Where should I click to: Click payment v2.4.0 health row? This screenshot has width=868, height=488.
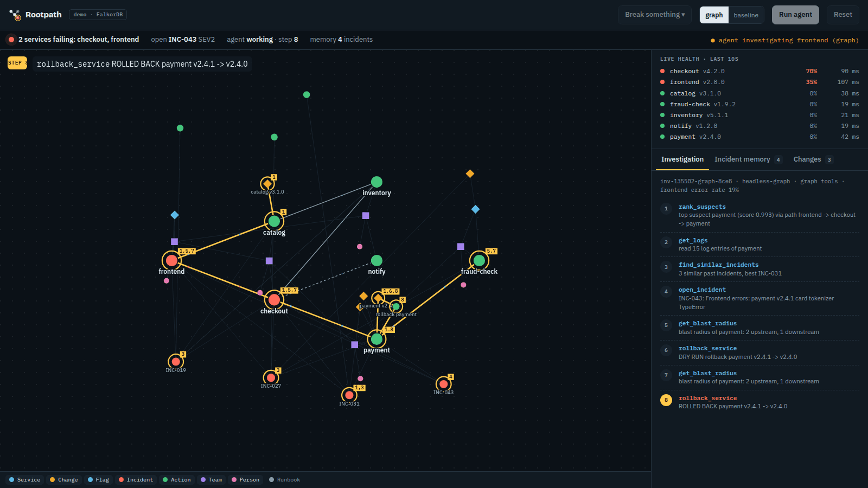(x=759, y=137)
